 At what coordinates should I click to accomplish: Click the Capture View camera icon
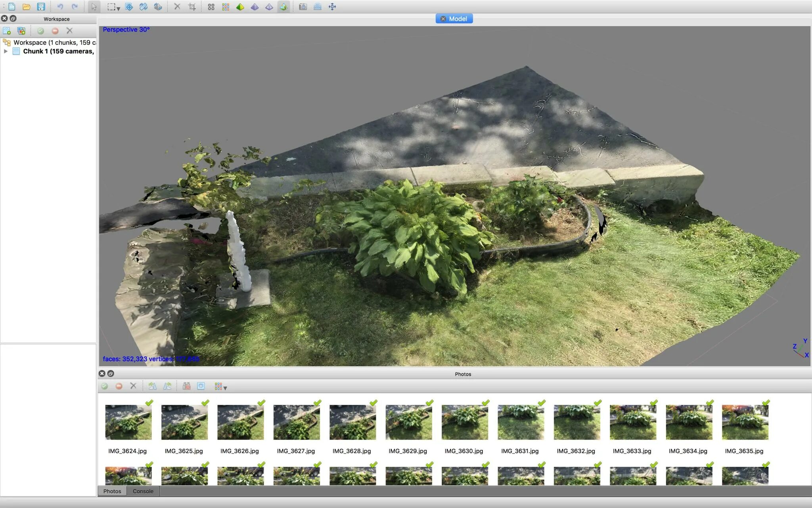303,7
